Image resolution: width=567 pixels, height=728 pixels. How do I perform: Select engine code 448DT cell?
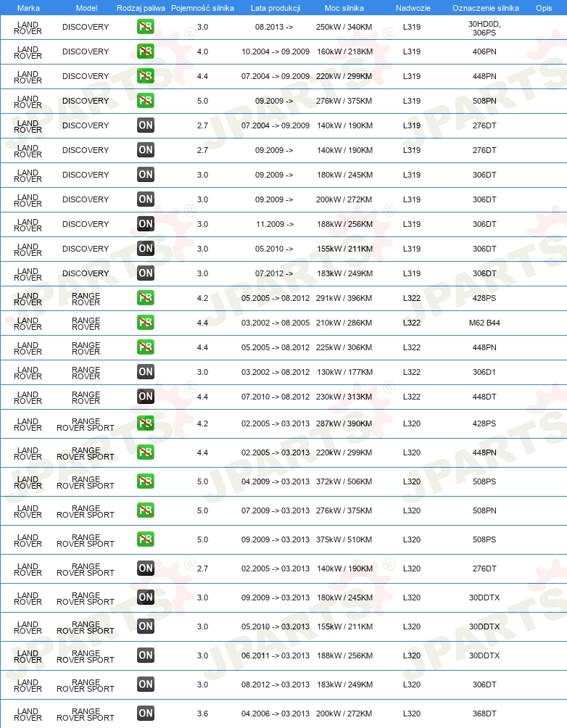click(x=484, y=397)
